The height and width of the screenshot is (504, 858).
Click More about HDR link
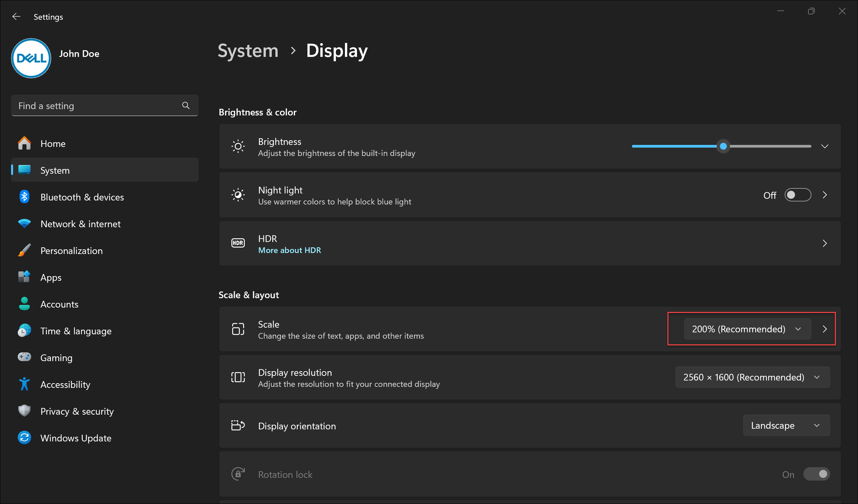click(289, 250)
